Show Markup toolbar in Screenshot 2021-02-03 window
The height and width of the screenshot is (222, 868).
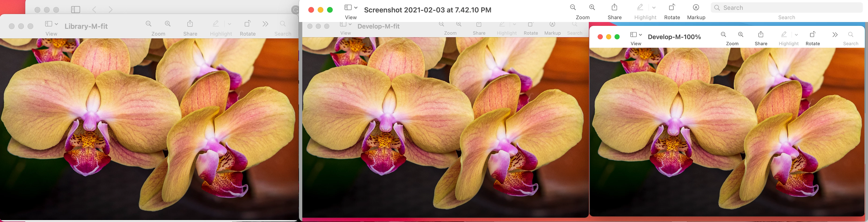click(x=696, y=7)
